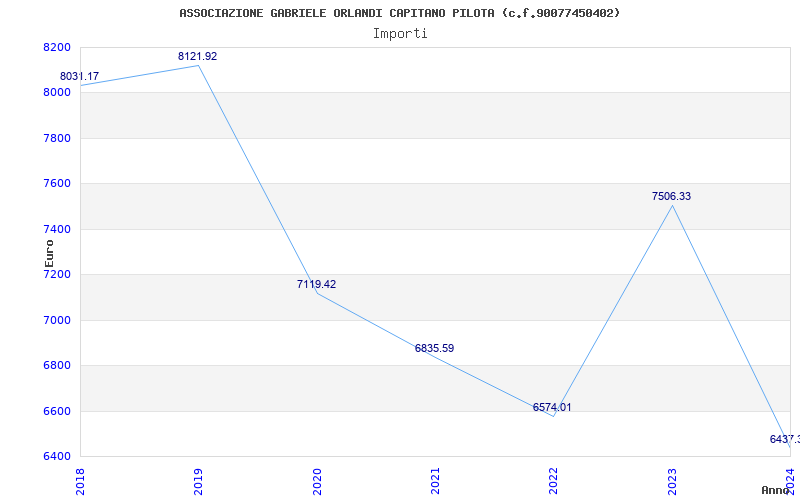Click the 7600 y-axis tick label
This screenshot has width=800, height=500.
coord(57,184)
